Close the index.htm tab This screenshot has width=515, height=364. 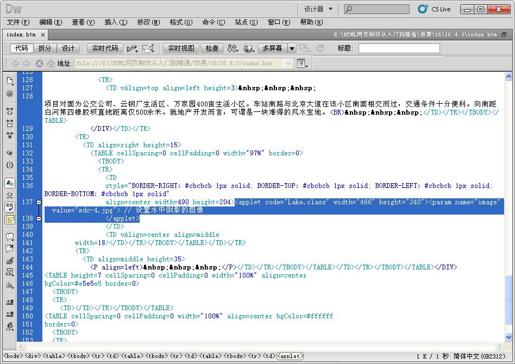click(43, 35)
